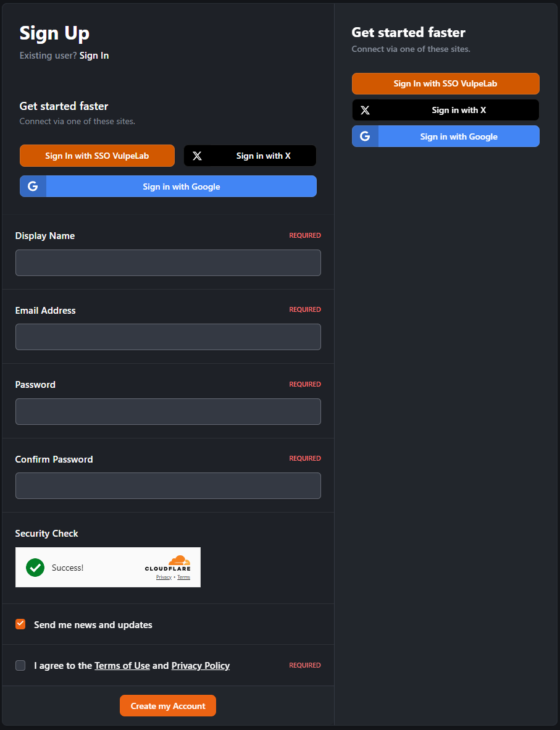Open the Terms of Use link
This screenshot has height=730, width=560.
click(x=122, y=666)
